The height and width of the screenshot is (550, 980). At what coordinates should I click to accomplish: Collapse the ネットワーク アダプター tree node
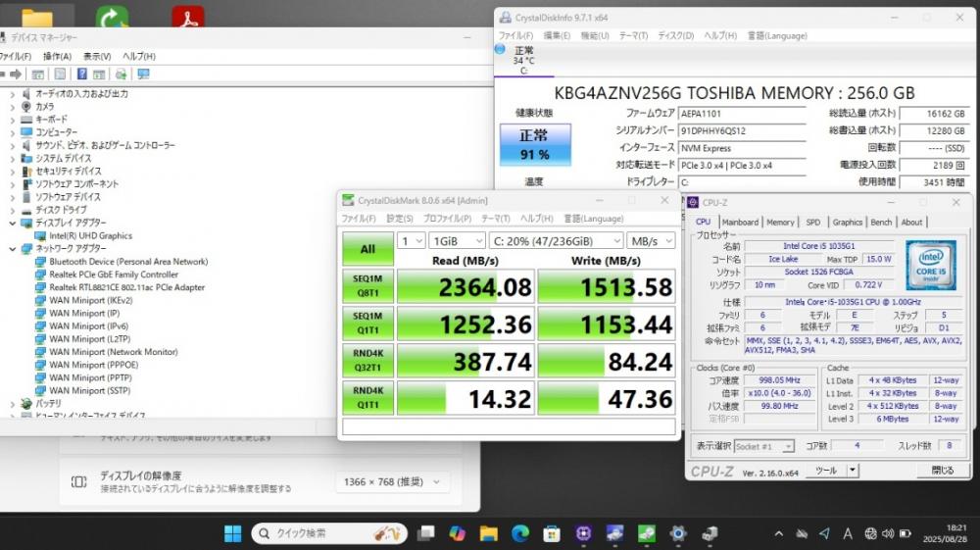12,249
